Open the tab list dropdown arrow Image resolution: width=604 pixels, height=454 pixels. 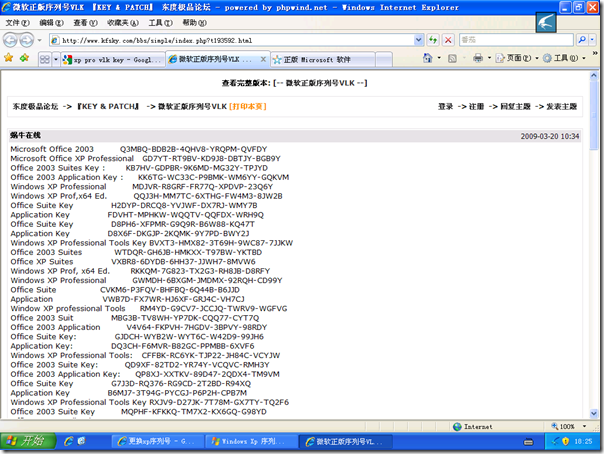pos(56,59)
